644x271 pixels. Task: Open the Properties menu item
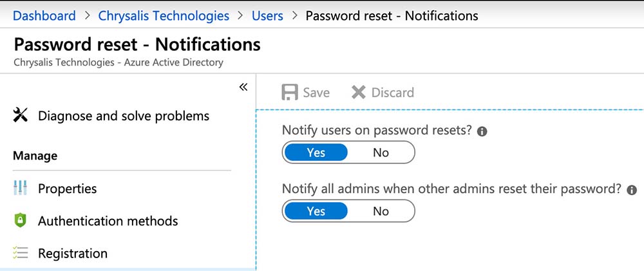tap(67, 189)
